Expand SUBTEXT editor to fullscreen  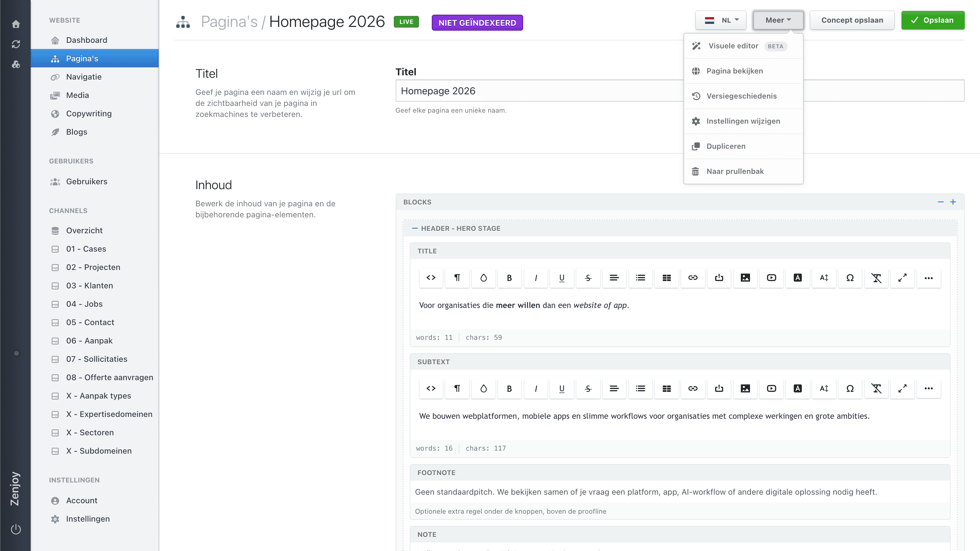[x=903, y=388]
